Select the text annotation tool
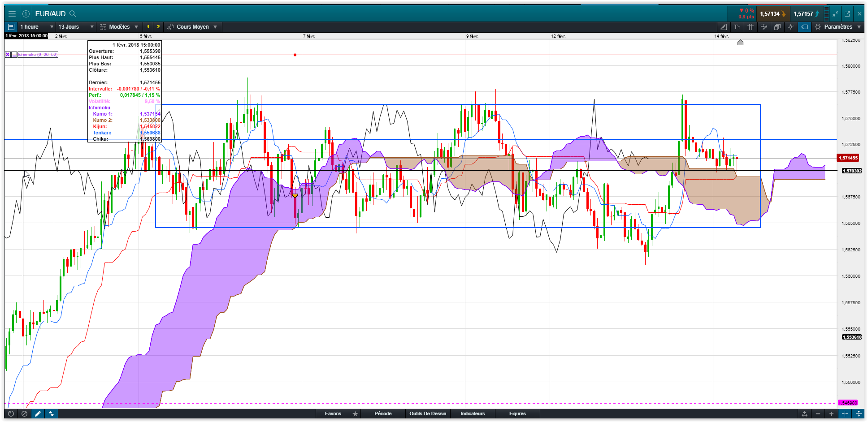Viewport: 868px width, 422px height. click(x=737, y=27)
